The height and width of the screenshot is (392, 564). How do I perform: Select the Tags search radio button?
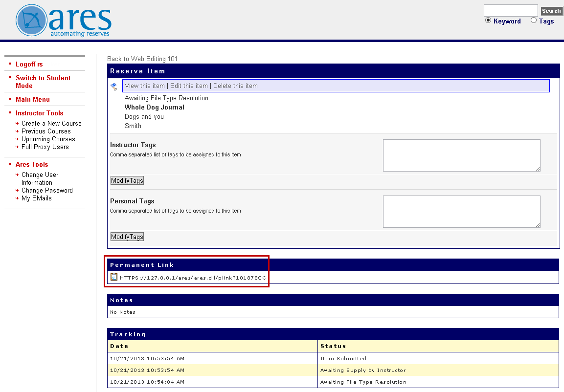pos(535,21)
